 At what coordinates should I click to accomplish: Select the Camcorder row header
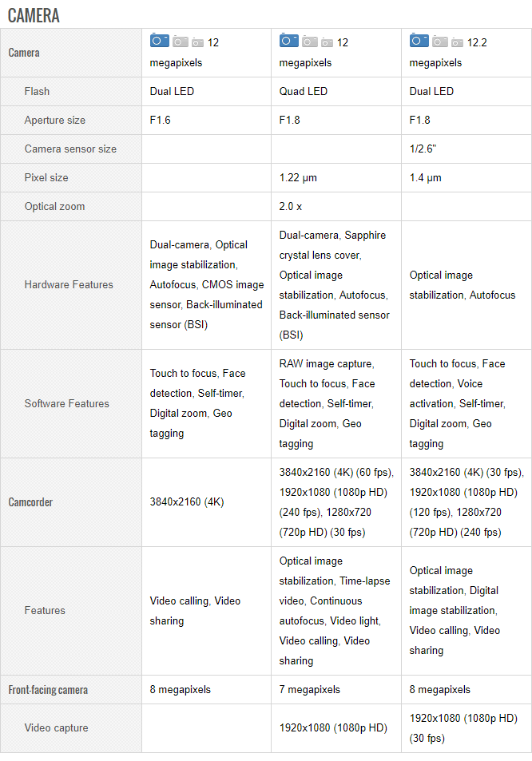coord(30,502)
